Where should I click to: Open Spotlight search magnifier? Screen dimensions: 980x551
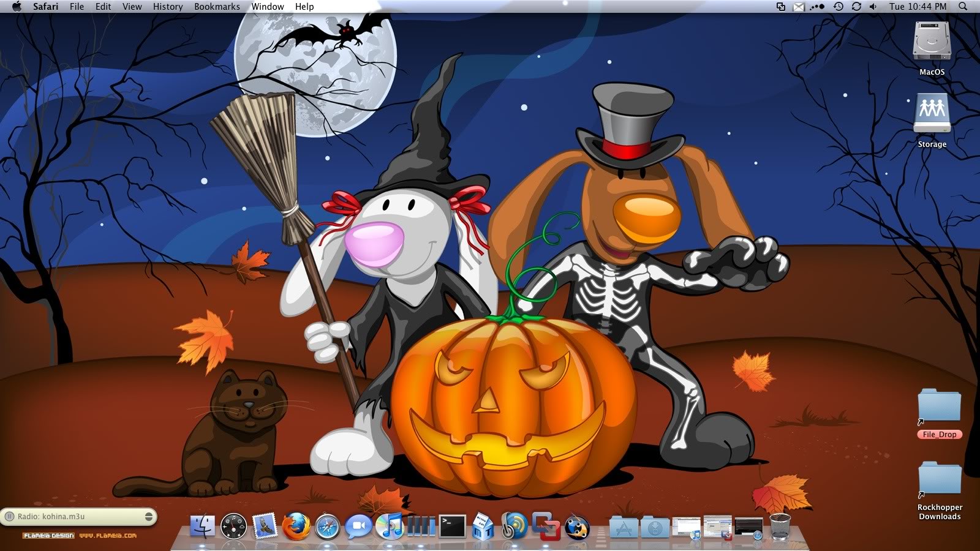(x=963, y=6)
